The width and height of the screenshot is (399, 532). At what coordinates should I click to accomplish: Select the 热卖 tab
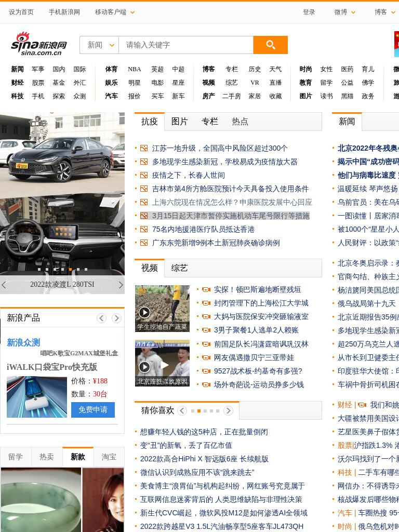pyautogui.click(x=47, y=457)
